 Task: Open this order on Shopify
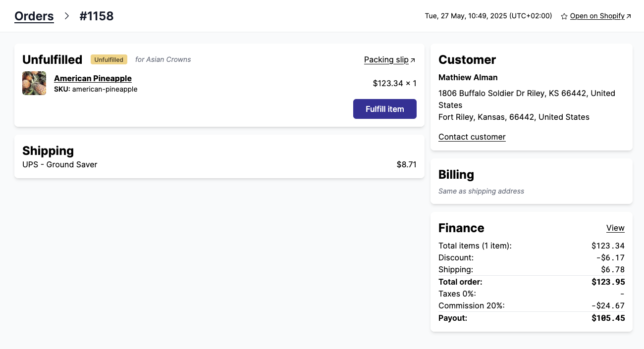[597, 16]
